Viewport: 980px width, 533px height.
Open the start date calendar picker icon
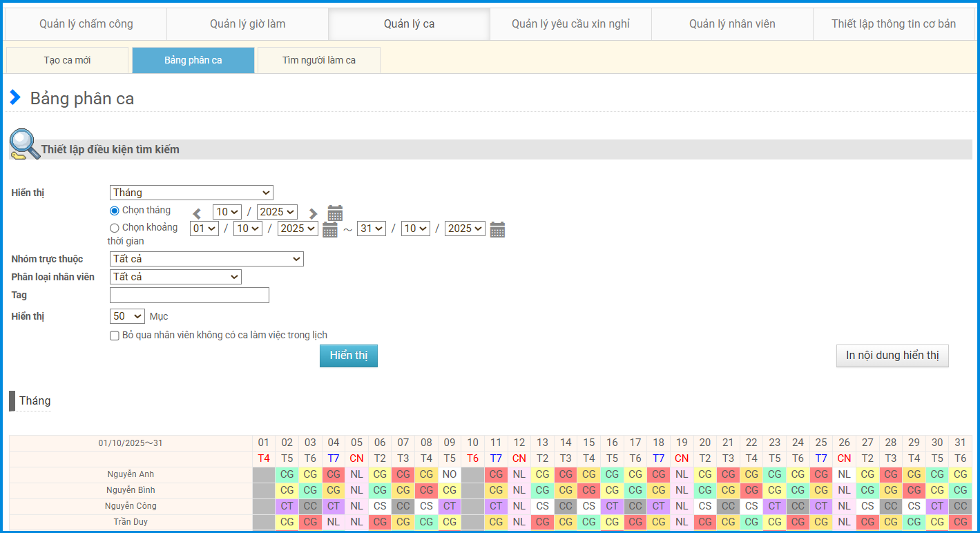point(330,229)
